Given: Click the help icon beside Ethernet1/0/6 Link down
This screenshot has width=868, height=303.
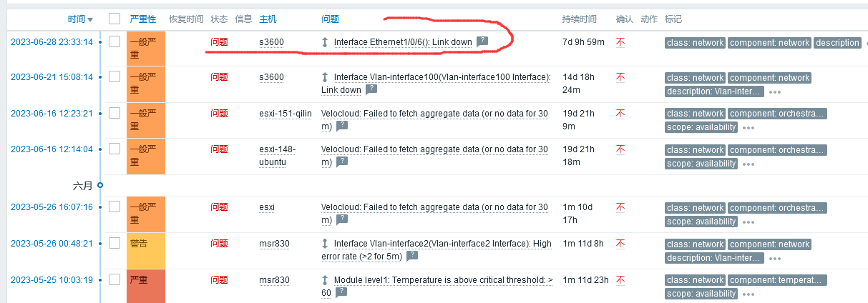Looking at the screenshot, I should click(482, 42).
